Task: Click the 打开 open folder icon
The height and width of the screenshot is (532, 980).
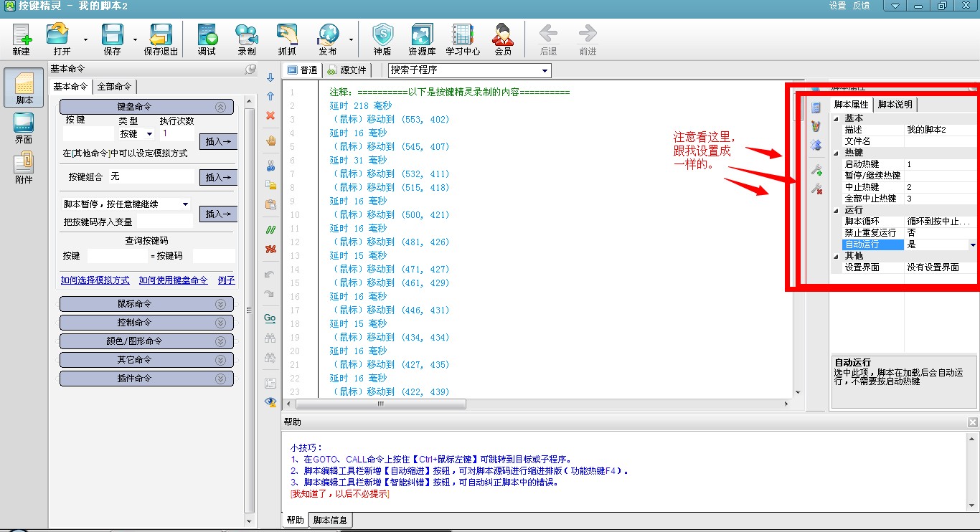Action: coord(57,34)
